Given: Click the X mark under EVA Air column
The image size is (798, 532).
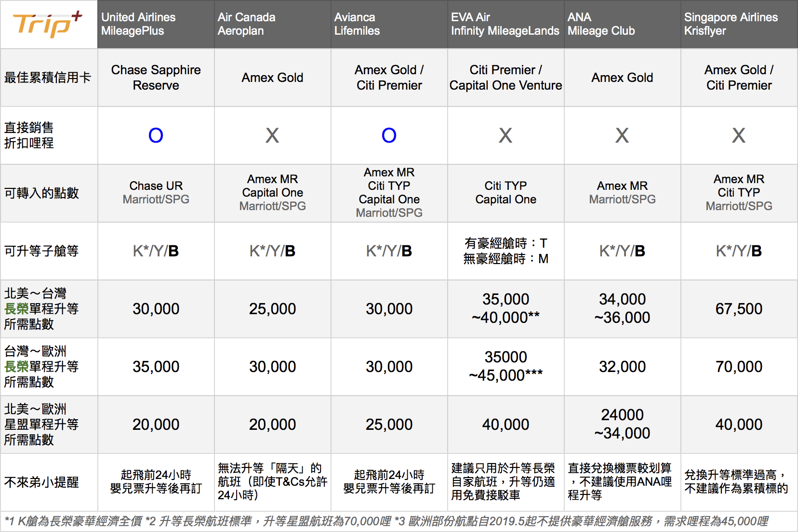Looking at the screenshot, I should (x=505, y=135).
